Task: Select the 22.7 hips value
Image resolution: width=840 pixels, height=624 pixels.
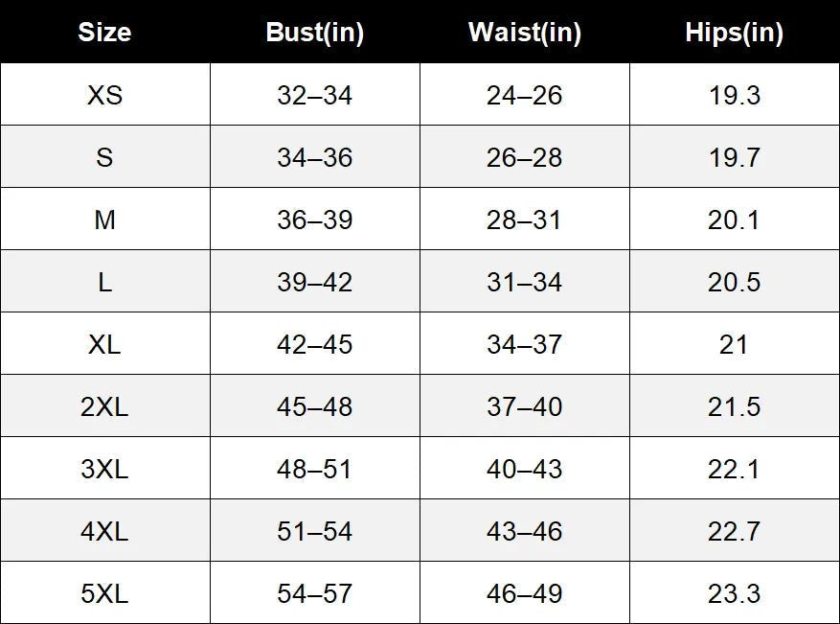Action: 734,531
